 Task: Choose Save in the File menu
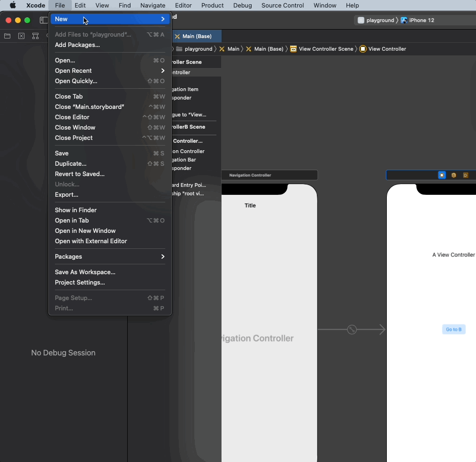click(110, 153)
